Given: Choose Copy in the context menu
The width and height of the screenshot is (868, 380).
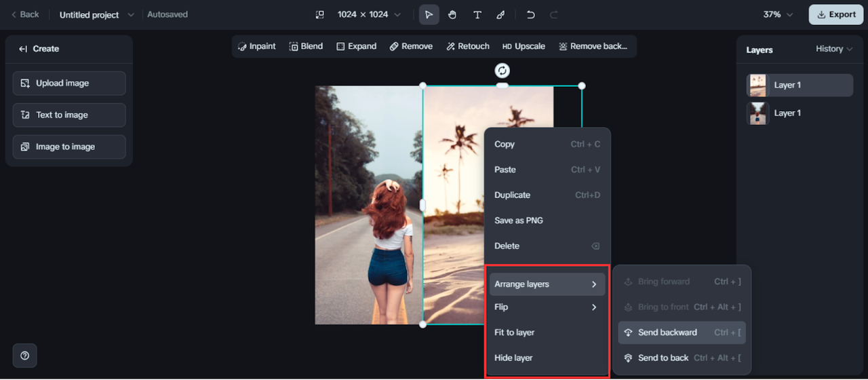Looking at the screenshot, I should (547, 144).
